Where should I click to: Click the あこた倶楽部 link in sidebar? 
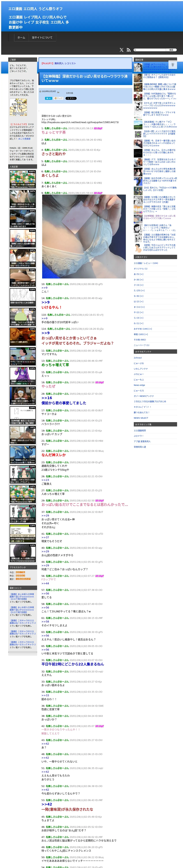25,139
